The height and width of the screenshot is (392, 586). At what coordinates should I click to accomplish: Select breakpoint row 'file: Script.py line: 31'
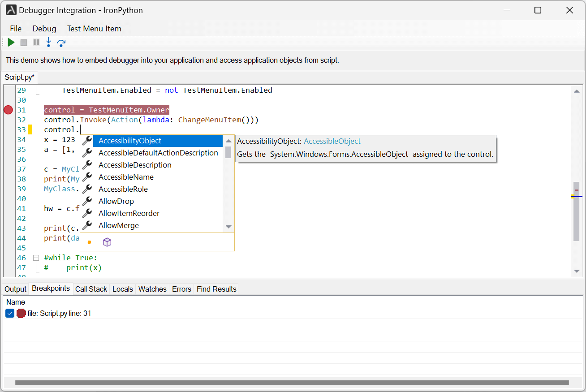click(x=293, y=314)
